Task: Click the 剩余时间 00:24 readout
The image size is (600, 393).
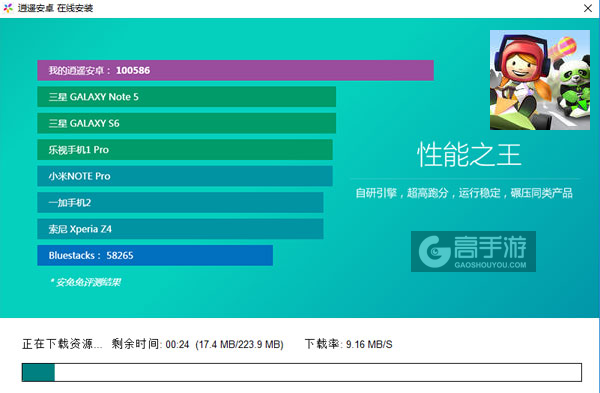Action: 150,344
